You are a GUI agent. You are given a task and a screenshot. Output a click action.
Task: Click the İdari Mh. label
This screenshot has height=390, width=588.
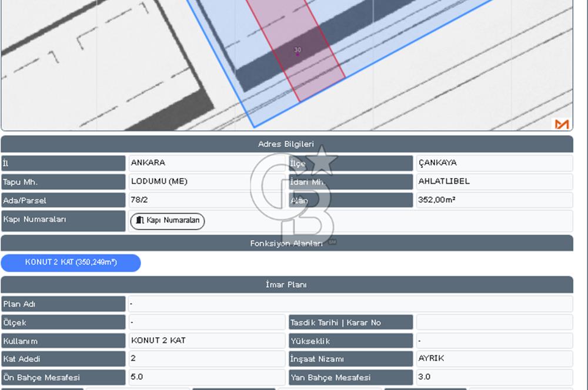coord(350,182)
